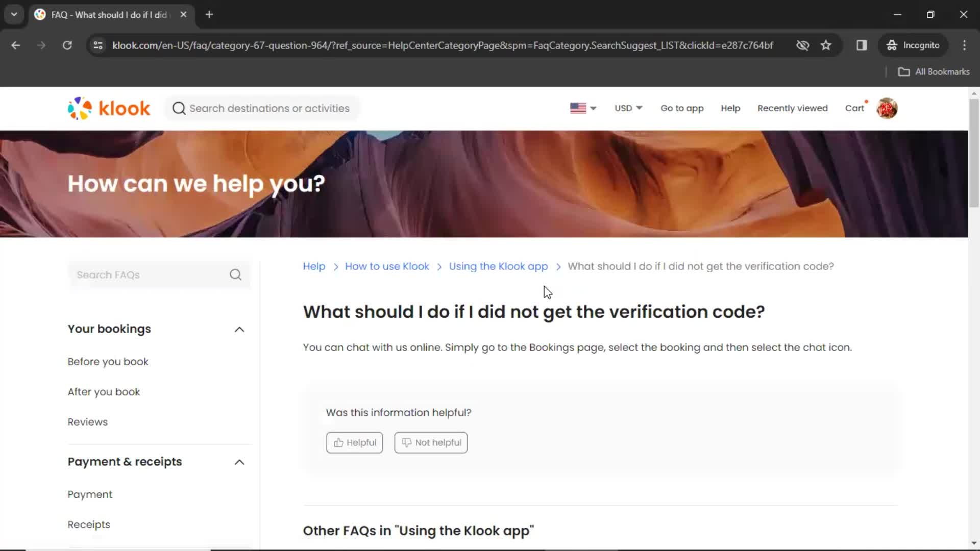980x551 pixels.
Task: Go to How to use Klook breadcrumb
Action: coord(387,266)
